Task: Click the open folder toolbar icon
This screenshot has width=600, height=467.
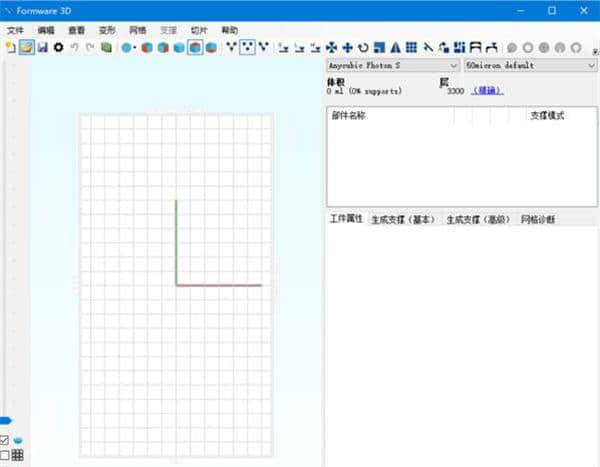Action: pos(26,47)
